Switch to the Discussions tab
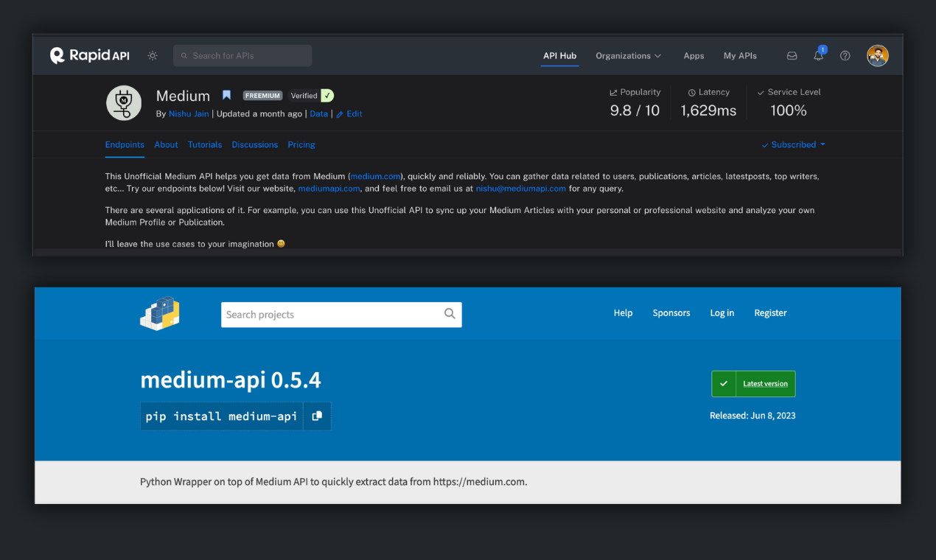Screen dimensions: 936x560 tap(254, 145)
